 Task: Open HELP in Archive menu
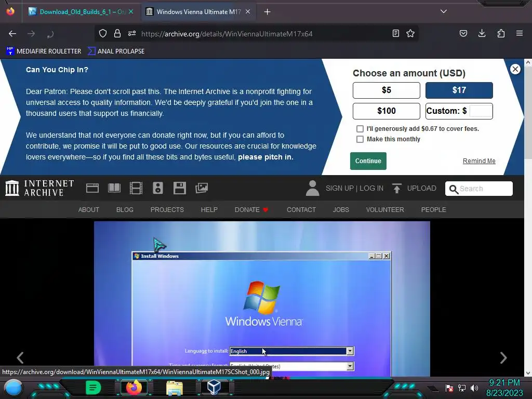(209, 210)
